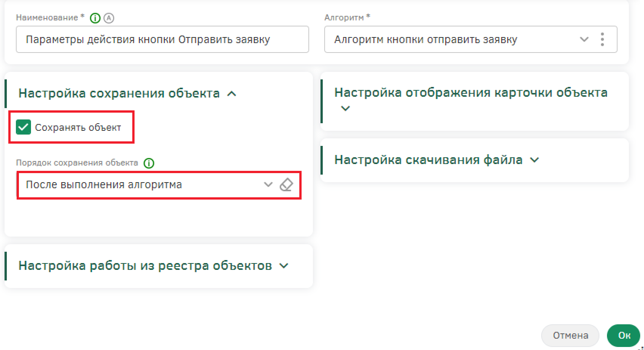
Task: Click the Порядок сохранения объекта label
Action: point(77,163)
